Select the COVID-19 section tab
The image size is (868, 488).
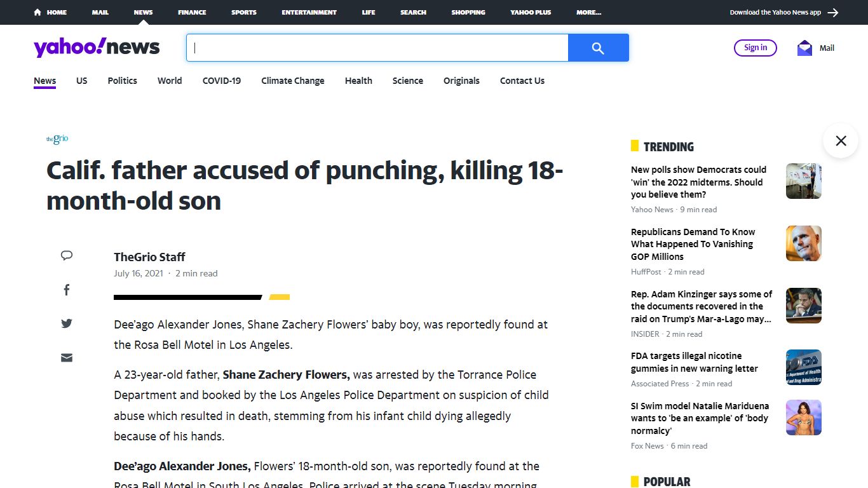pyautogui.click(x=222, y=81)
